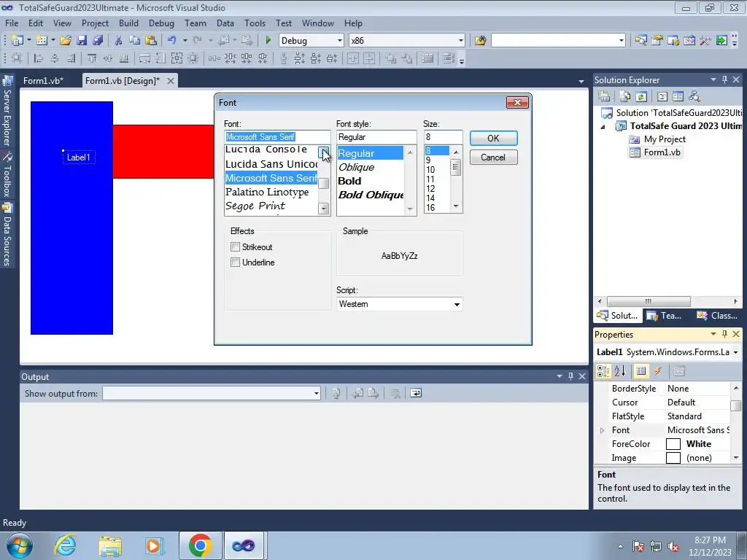Click the Refresh icon in Solution Explorer
This screenshot has width=747, height=560.
pyautogui.click(x=640, y=97)
